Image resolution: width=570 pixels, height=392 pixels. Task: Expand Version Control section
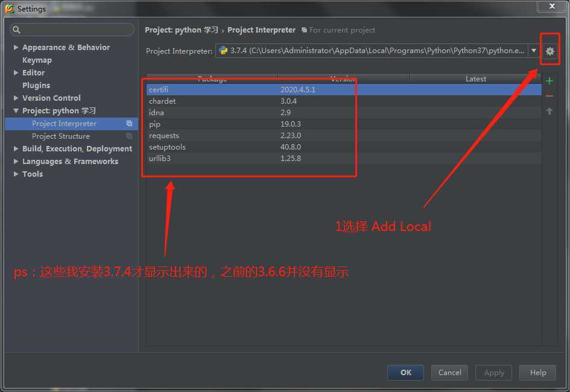pyautogui.click(x=16, y=98)
